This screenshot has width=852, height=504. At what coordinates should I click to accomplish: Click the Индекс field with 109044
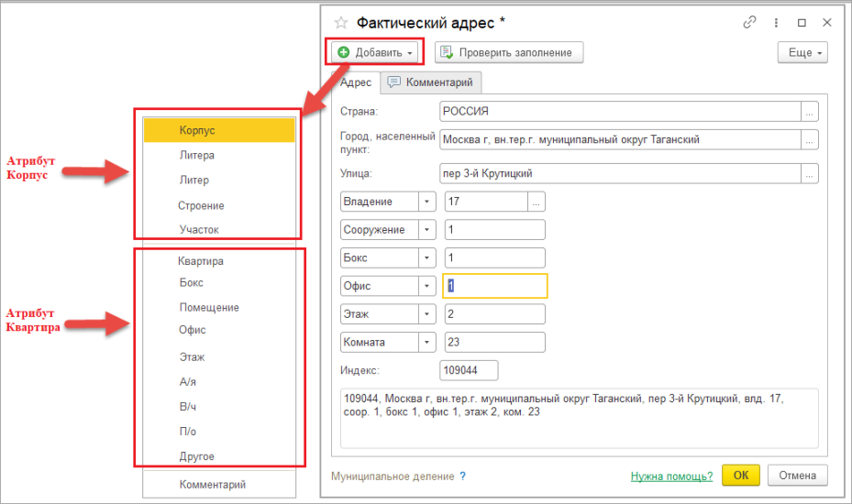469,370
